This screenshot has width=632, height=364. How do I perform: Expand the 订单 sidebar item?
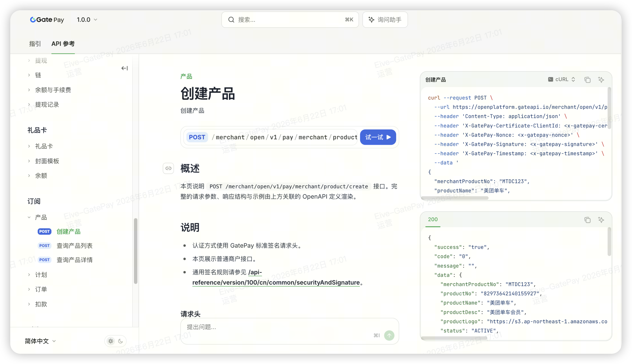pos(41,289)
